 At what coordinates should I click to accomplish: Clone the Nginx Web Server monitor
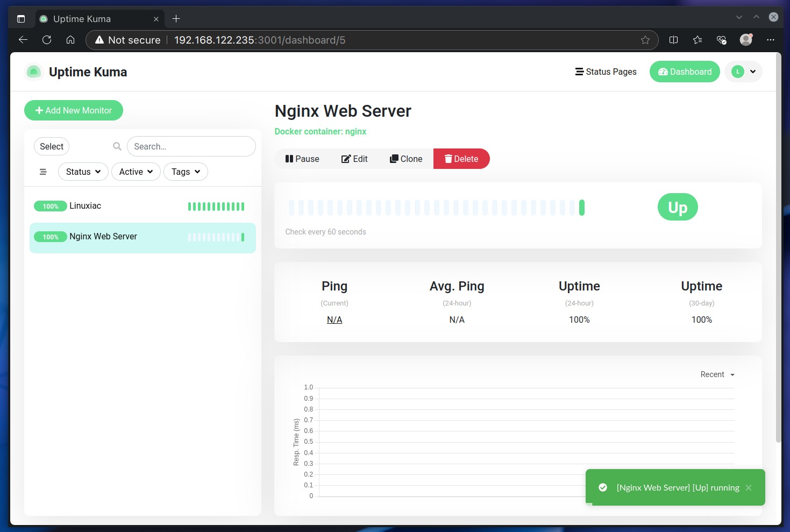click(x=406, y=159)
